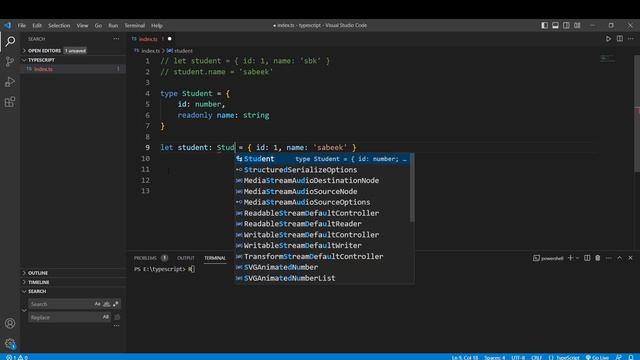Image resolution: width=640 pixels, height=360 pixels.
Task: Open the Manage gear icon
Action: pyautogui.click(x=10, y=343)
